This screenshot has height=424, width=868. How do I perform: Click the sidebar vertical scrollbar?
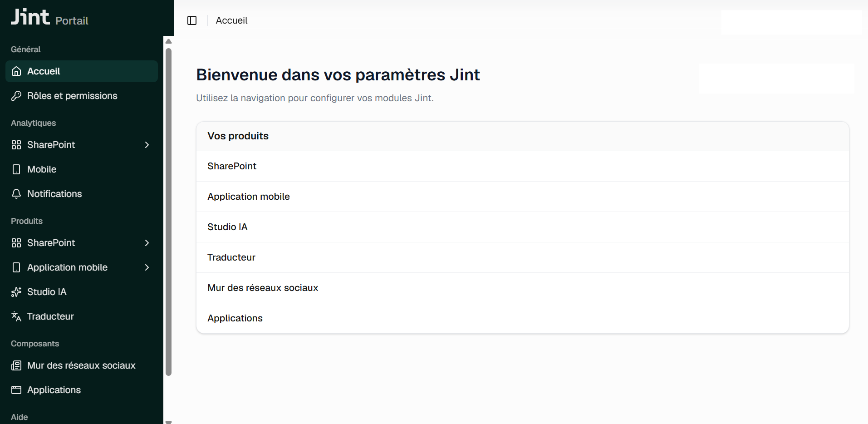169,212
